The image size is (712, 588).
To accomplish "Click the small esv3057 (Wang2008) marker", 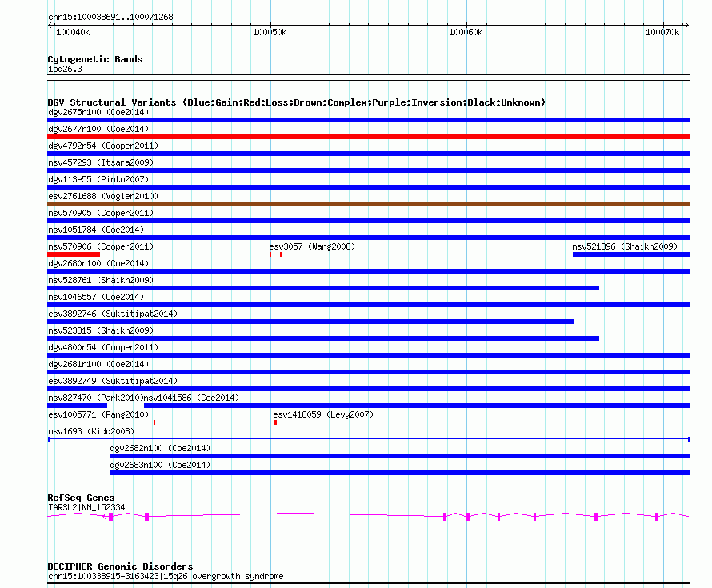I will pyautogui.click(x=276, y=254).
